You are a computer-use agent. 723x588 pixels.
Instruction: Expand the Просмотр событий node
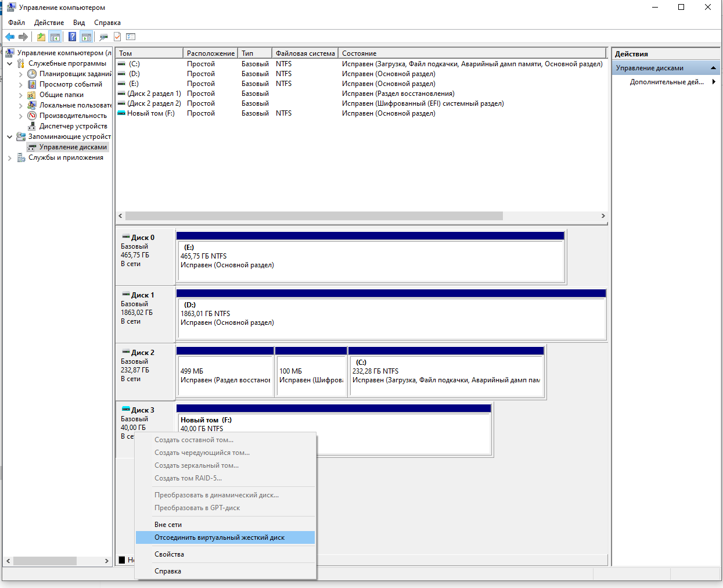tap(21, 84)
